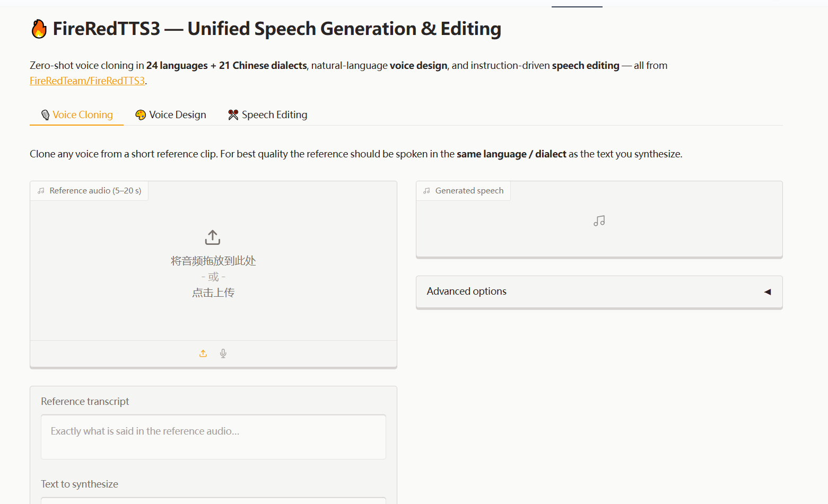Click the FireRedTTS3 page heading
Viewport: 828px width, 504px height.
click(x=266, y=29)
